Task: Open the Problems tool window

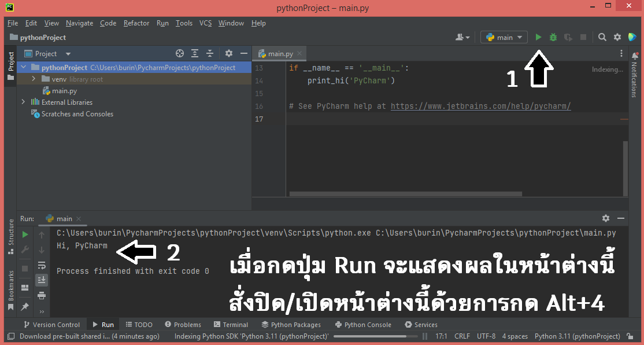Action: [x=183, y=324]
